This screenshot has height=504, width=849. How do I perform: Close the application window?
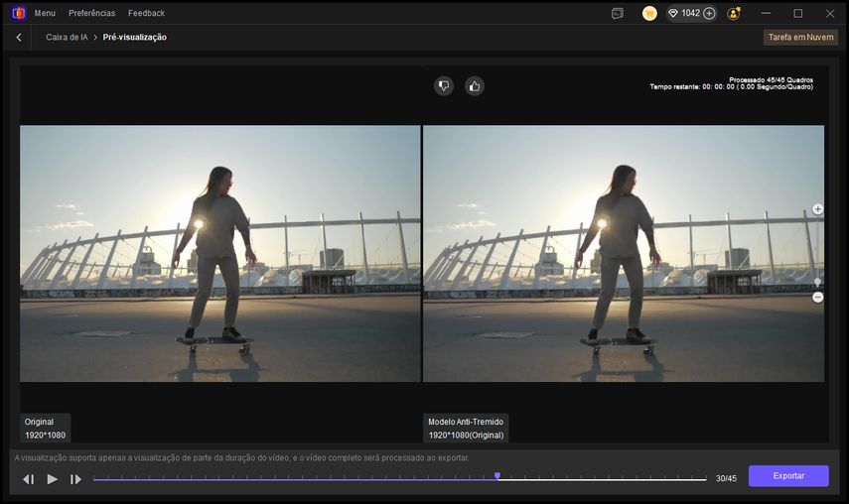(830, 14)
